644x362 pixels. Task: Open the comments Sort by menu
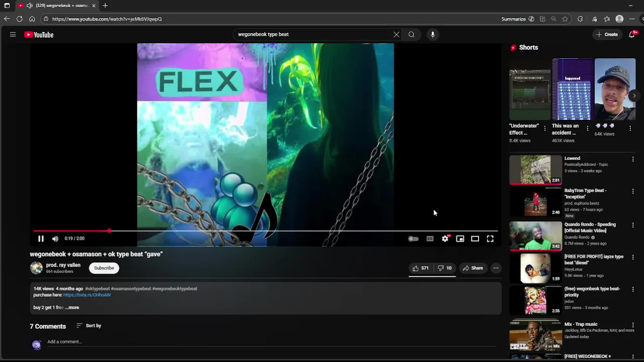89,326
